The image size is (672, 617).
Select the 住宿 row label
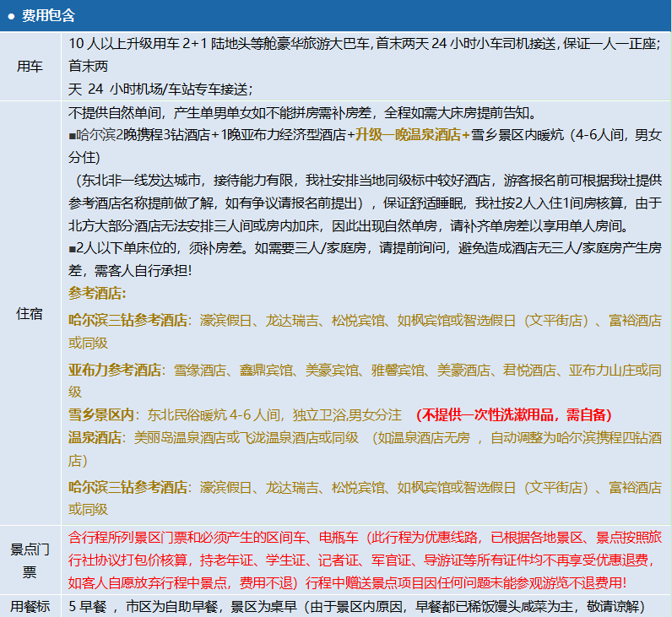pyautogui.click(x=30, y=313)
